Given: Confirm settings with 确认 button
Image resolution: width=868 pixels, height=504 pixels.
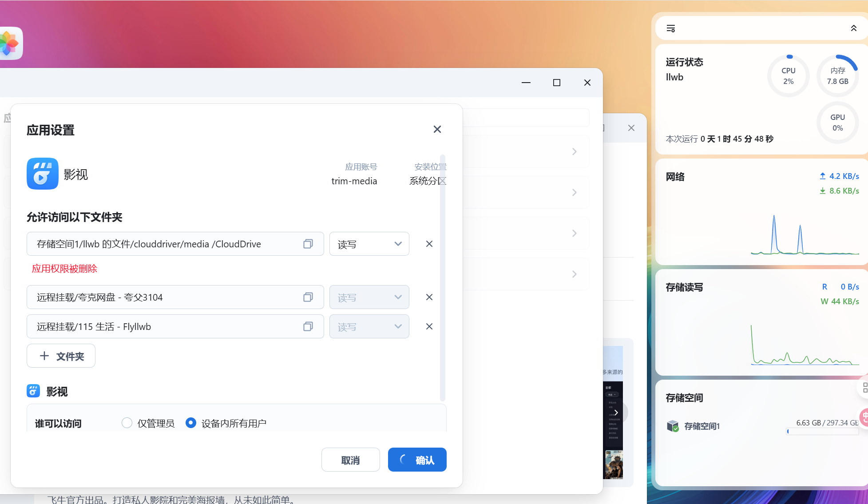Looking at the screenshot, I should pos(417,460).
